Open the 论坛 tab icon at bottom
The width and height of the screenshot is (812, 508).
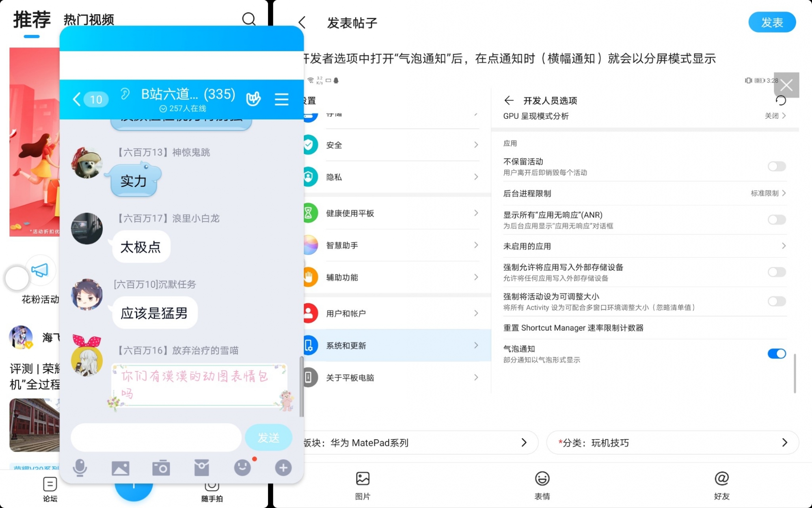(50, 490)
